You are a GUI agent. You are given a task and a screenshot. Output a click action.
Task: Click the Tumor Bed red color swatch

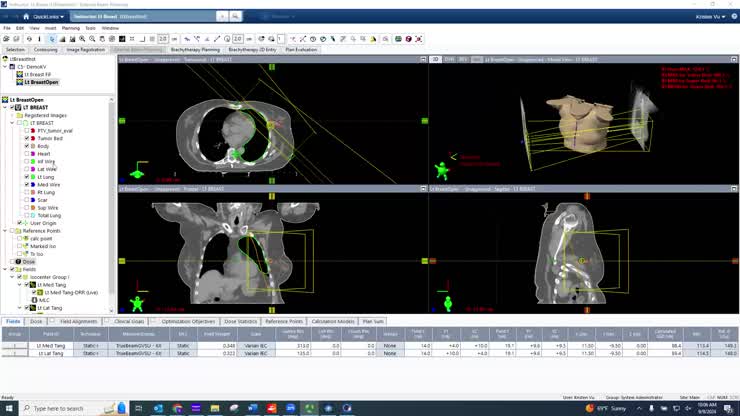click(x=33, y=138)
